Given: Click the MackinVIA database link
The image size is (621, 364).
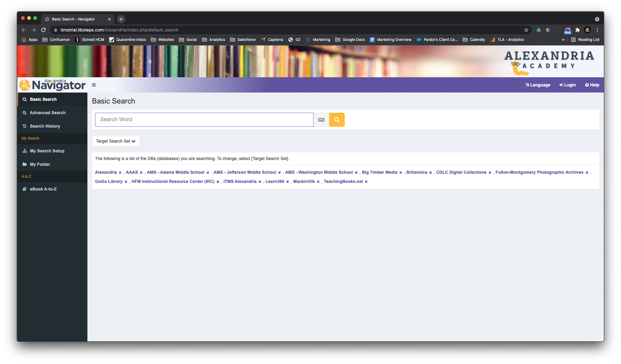Looking at the screenshot, I should click(304, 181).
